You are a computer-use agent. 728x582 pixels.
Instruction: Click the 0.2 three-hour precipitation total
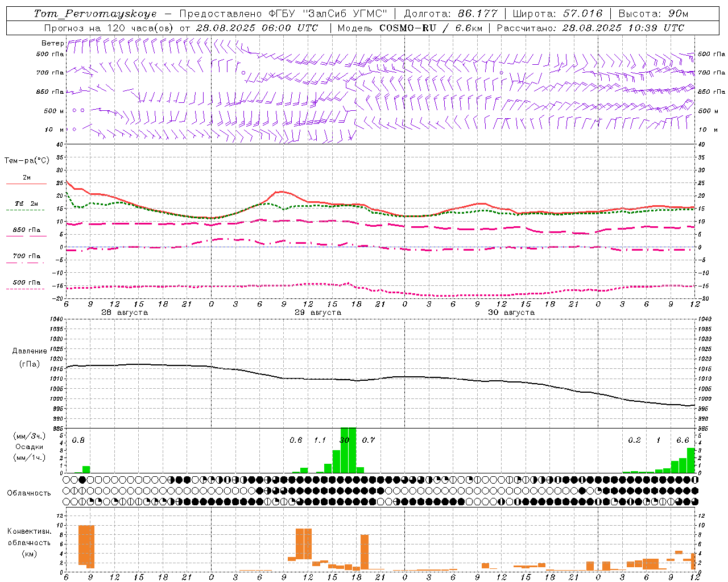[x=634, y=440]
